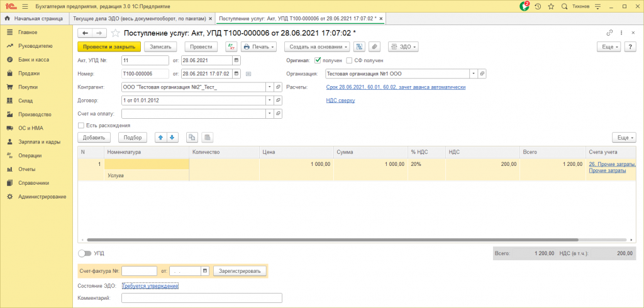This screenshot has height=308, width=644.
Task: Click the Провести button
Action: [x=201, y=47]
